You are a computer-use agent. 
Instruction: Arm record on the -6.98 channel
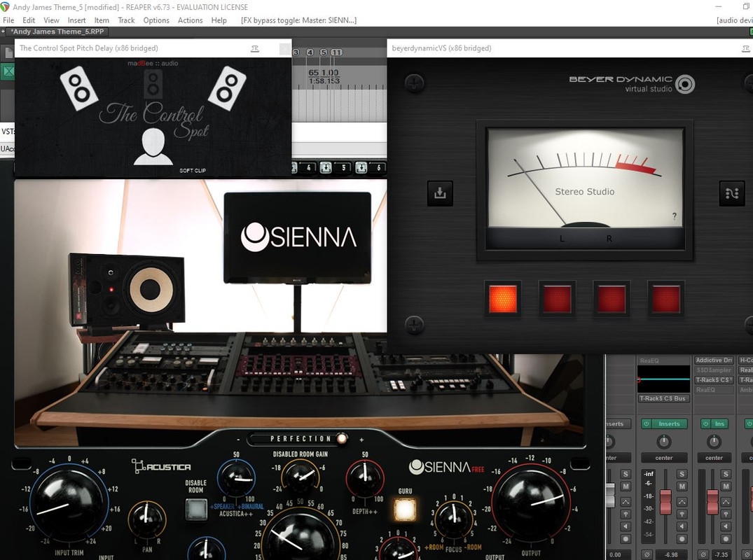tap(682, 539)
